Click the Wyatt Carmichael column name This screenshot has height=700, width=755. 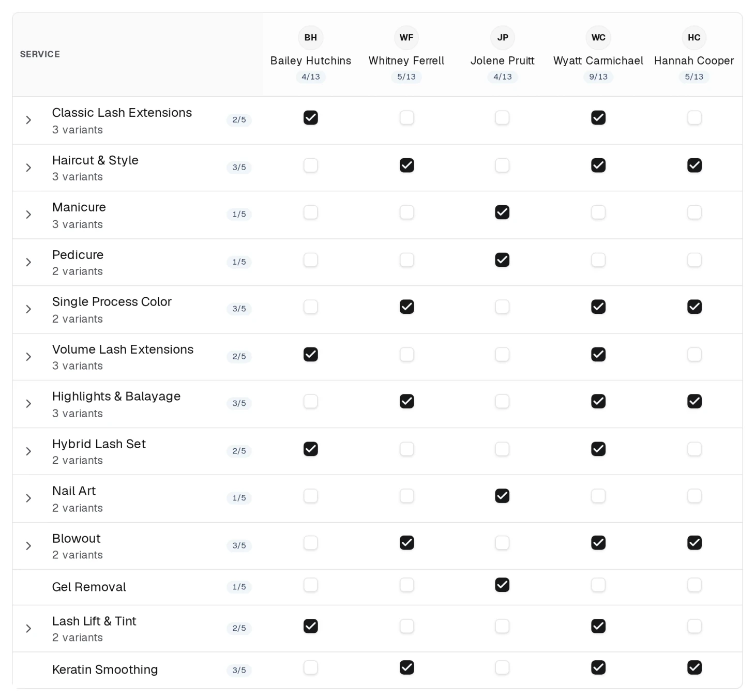coord(598,60)
